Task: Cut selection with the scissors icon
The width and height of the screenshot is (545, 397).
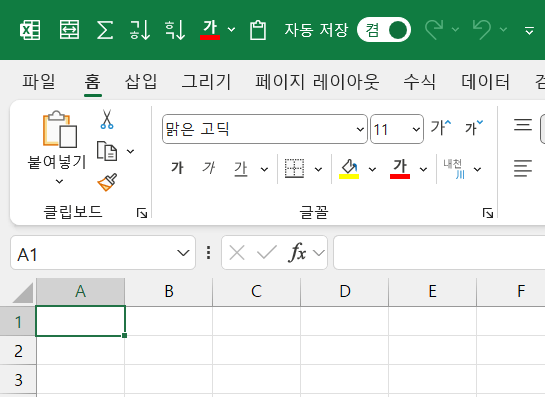Action: click(107, 120)
